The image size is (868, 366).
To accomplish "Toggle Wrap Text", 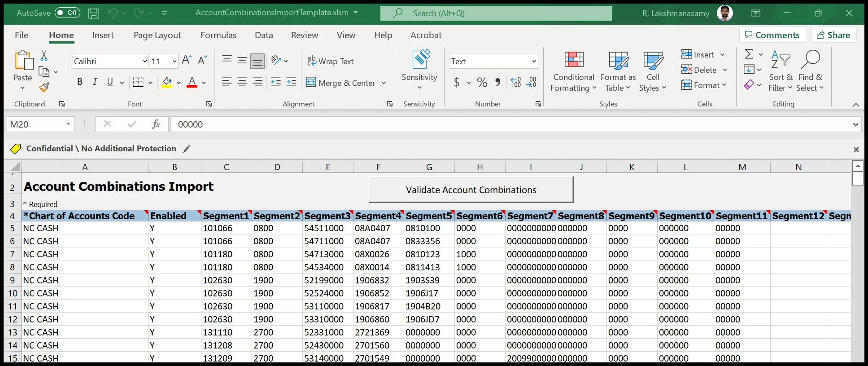I will point(331,61).
